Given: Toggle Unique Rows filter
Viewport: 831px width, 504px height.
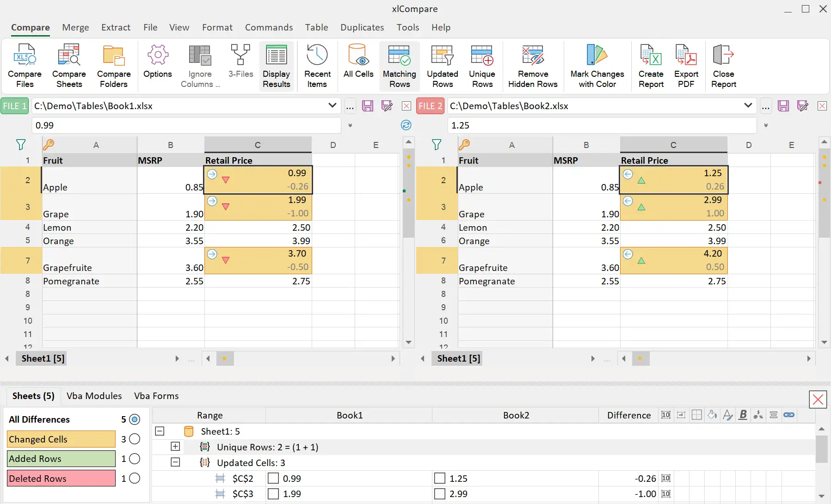Looking at the screenshot, I should click(x=482, y=66).
